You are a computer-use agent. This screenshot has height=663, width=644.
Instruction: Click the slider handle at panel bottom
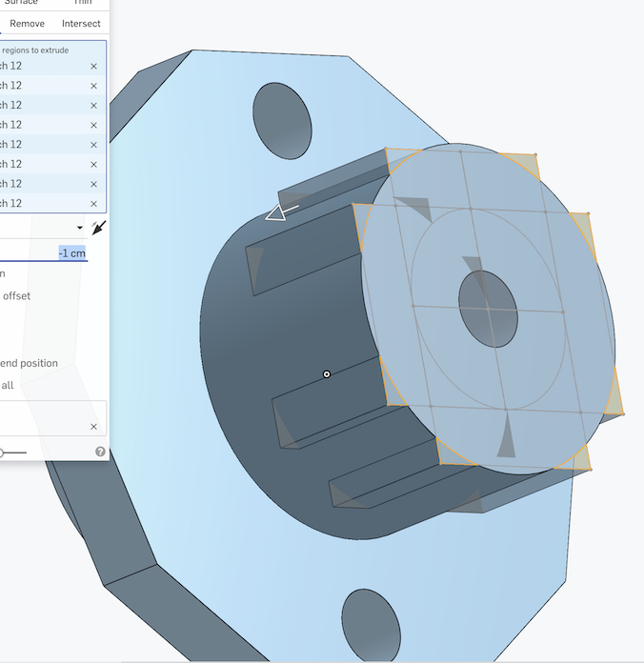pos(3,452)
